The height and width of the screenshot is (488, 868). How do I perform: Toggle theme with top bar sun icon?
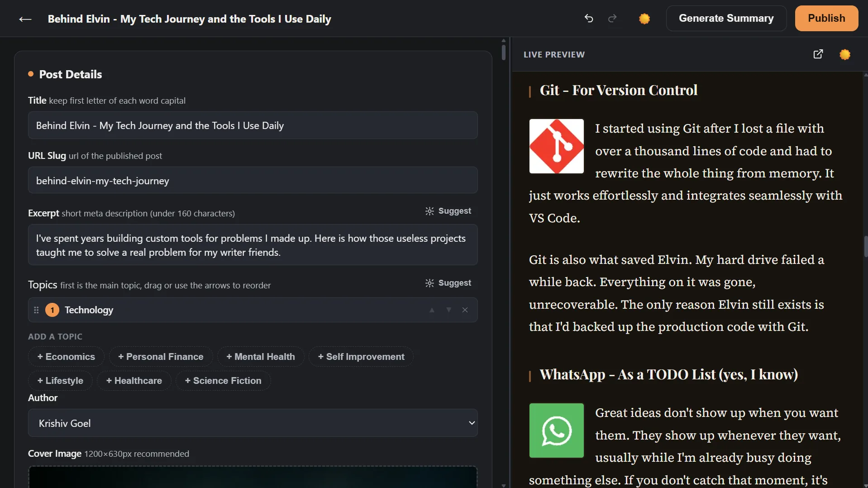pos(644,19)
